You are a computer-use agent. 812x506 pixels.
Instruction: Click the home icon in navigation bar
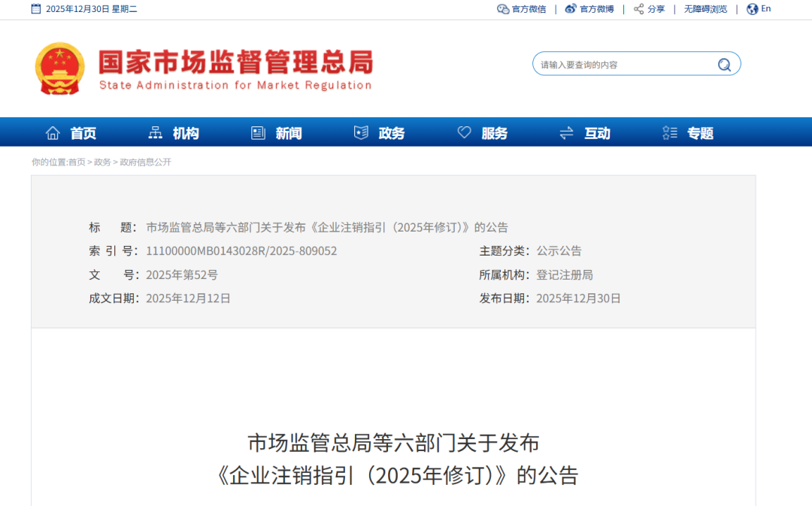click(53, 133)
